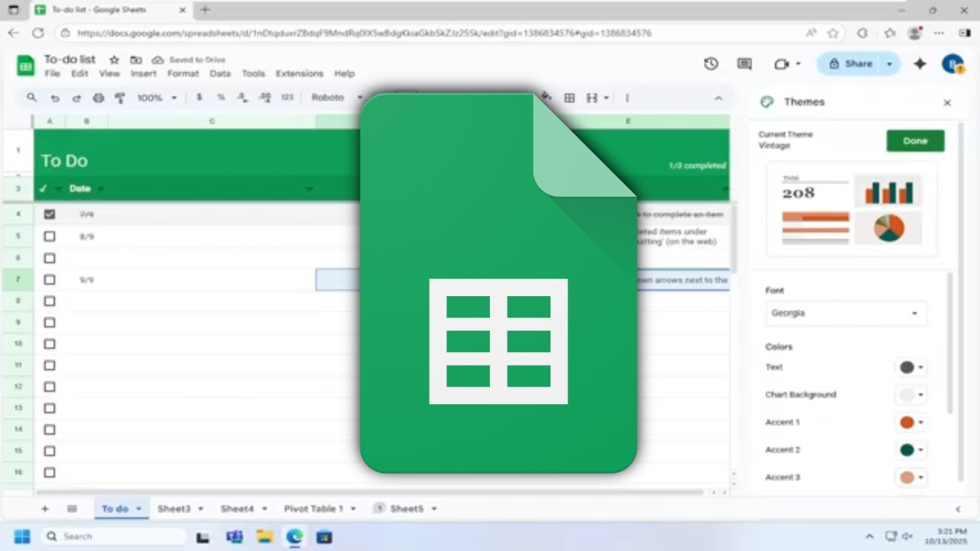980x551 pixels.
Task: Check the checkbox in row 6
Action: [x=50, y=258]
